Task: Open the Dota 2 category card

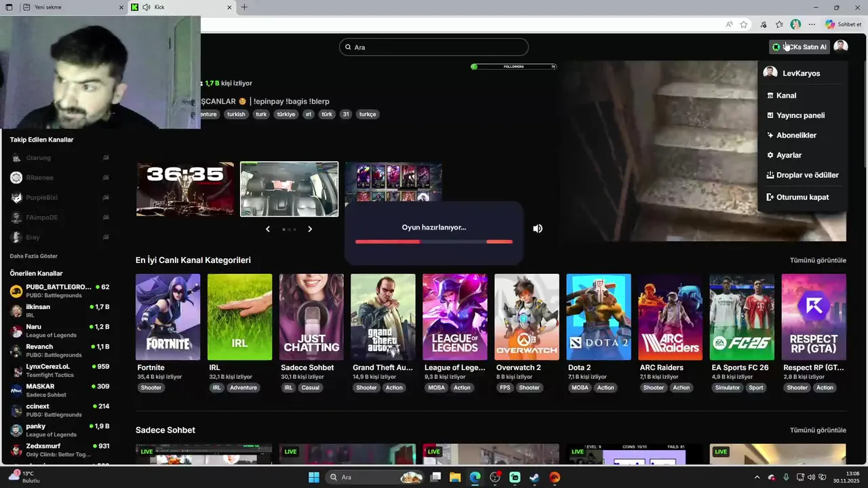Action: 599,317
